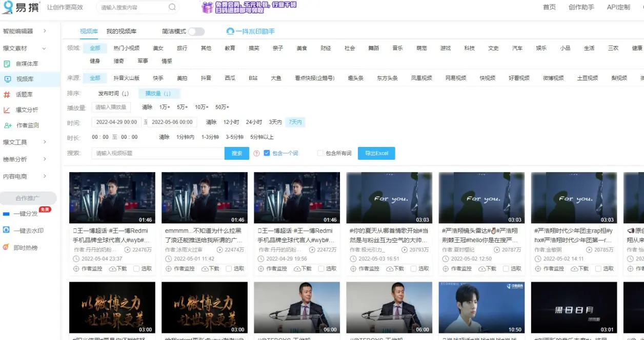Click download cloud icon for 2022-05-01 11:42 video

(x=205, y=268)
